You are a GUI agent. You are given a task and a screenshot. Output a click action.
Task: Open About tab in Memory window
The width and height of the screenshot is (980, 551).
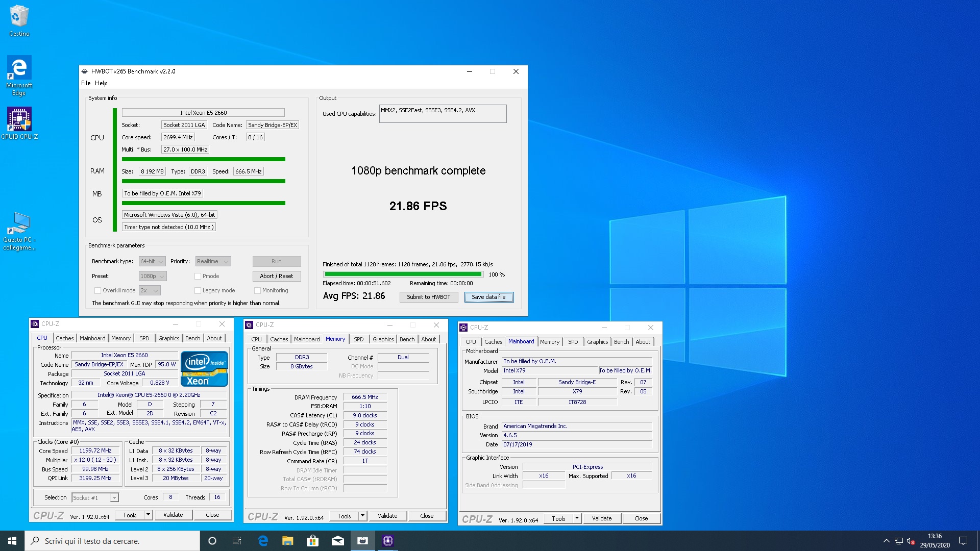(429, 339)
